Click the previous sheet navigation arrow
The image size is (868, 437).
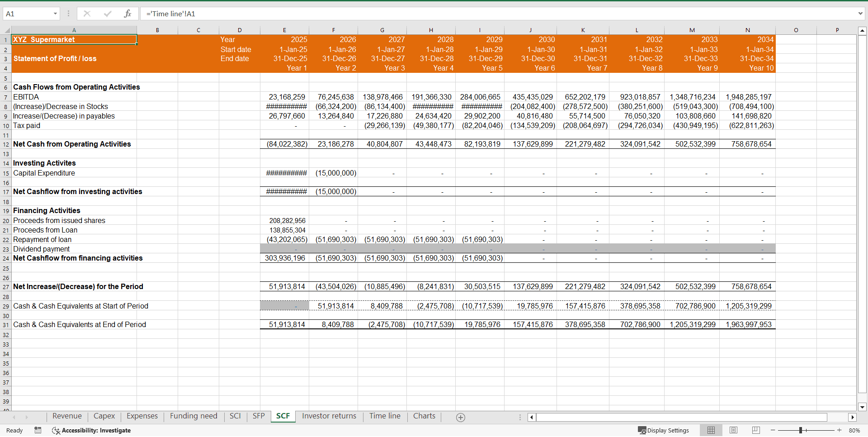click(14, 417)
